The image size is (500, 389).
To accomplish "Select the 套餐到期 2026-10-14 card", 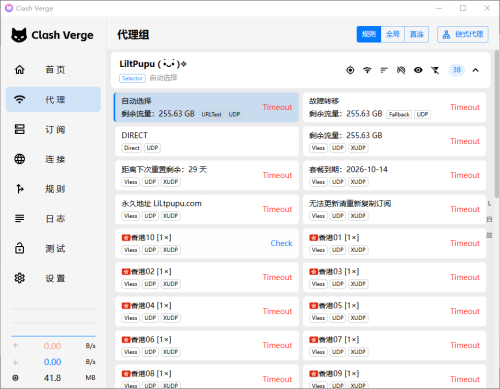I will point(394,175).
